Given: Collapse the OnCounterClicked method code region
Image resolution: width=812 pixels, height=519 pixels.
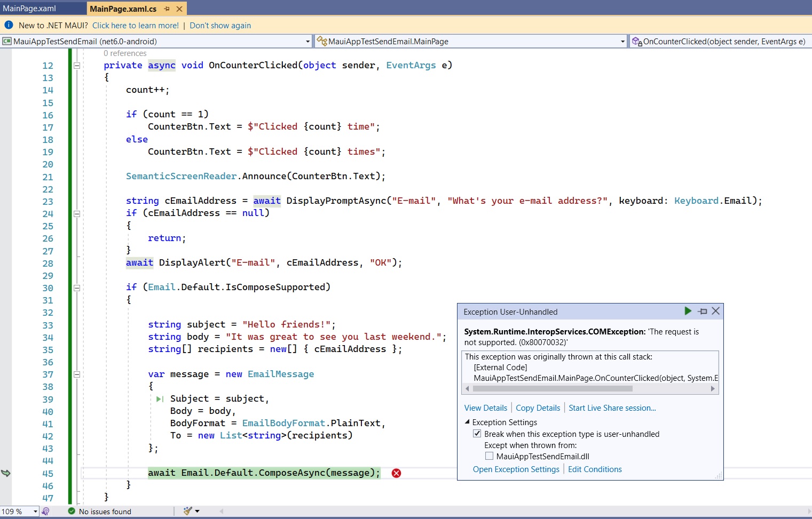Looking at the screenshot, I should pyautogui.click(x=76, y=65).
